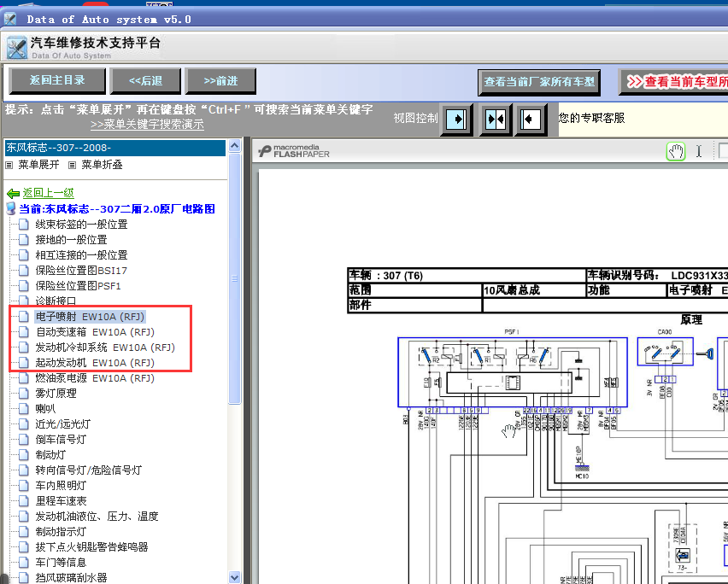Open 发动机油液位、压力、温度 entry
728x584 pixels.
97,517
